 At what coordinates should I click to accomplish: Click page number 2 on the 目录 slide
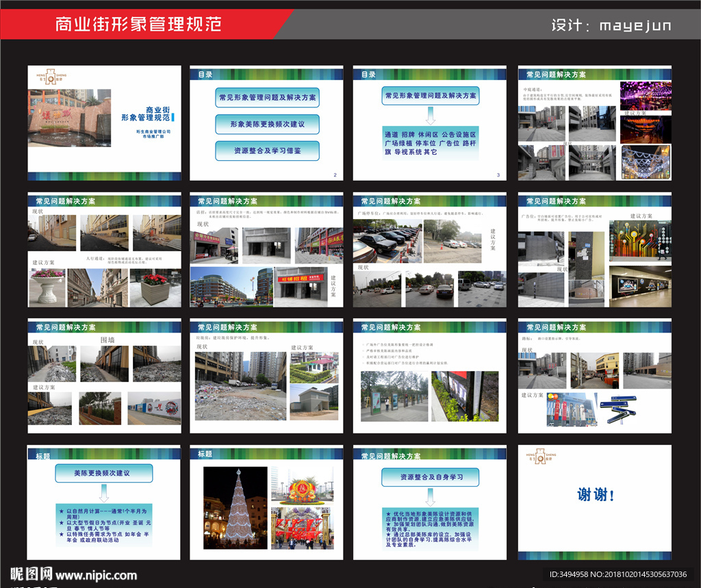(x=335, y=175)
